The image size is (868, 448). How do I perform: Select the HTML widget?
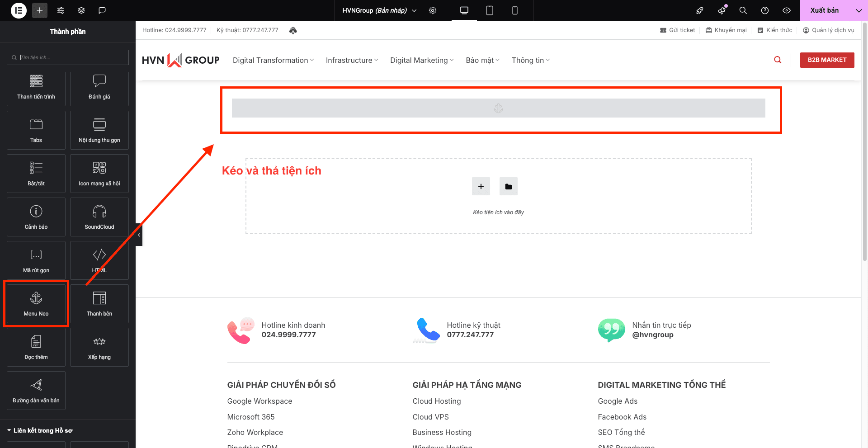pyautogui.click(x=99, y=260)
